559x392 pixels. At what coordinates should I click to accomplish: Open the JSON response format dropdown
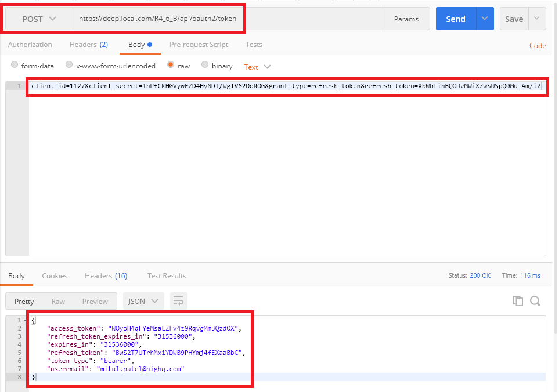click(143, 301)
